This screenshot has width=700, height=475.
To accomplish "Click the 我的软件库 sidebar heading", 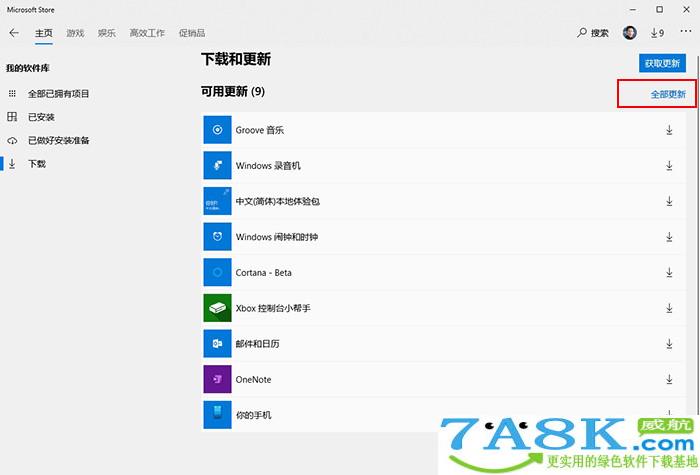I will tap(28, 68).
